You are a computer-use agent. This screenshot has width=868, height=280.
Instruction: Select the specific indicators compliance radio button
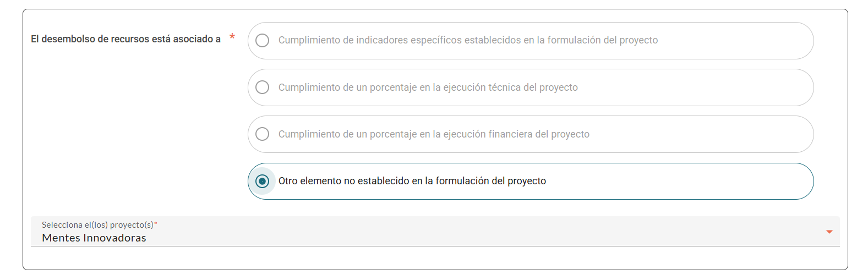[263, 41]
